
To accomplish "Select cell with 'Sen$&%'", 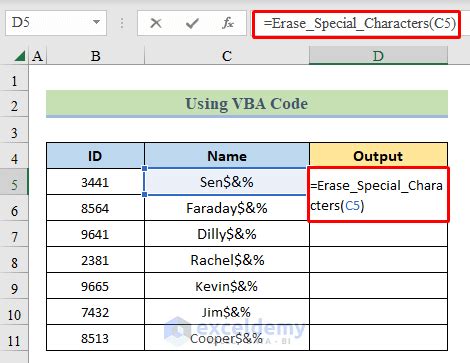I will pos(227,182).
